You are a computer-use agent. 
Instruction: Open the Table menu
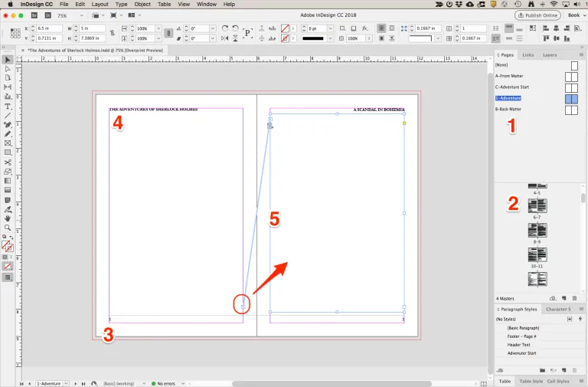[165, 4]
